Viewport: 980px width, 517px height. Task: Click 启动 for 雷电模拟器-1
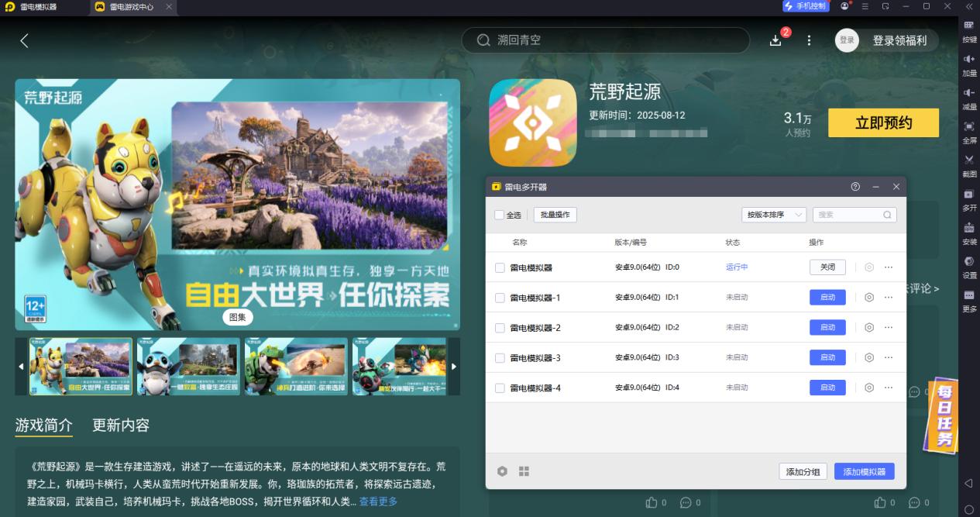(x=827, y=297)
